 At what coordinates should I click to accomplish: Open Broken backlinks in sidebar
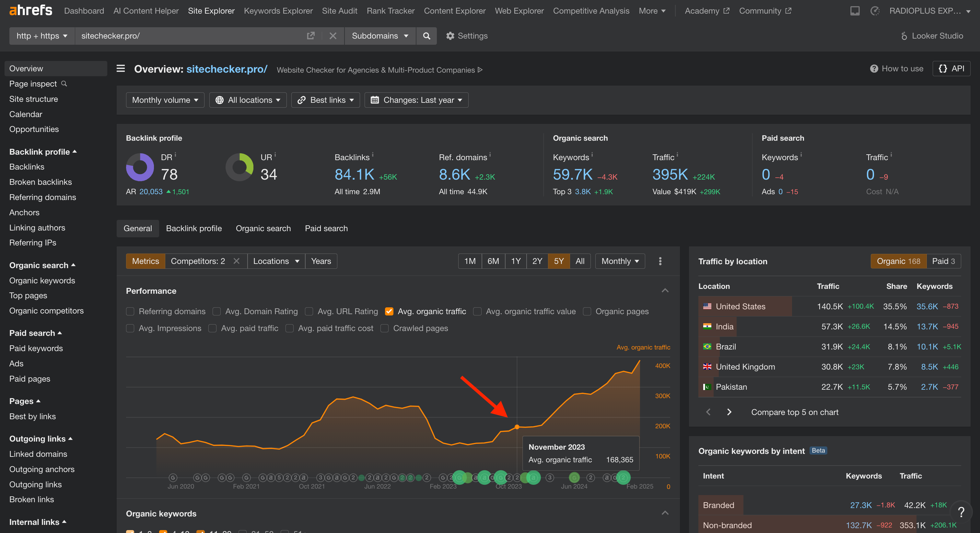[x=40, y=182]
